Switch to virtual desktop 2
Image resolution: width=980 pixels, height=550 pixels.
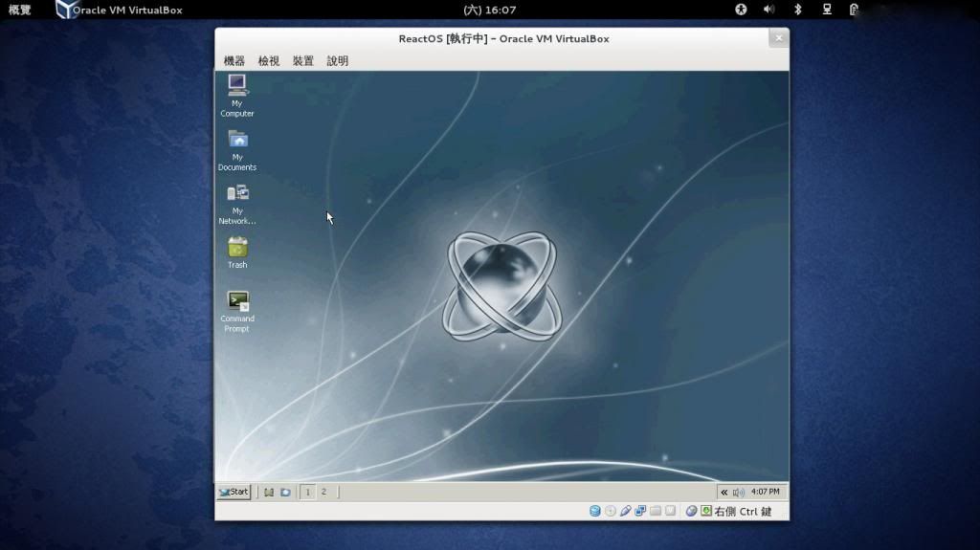(x=323, y=492)
